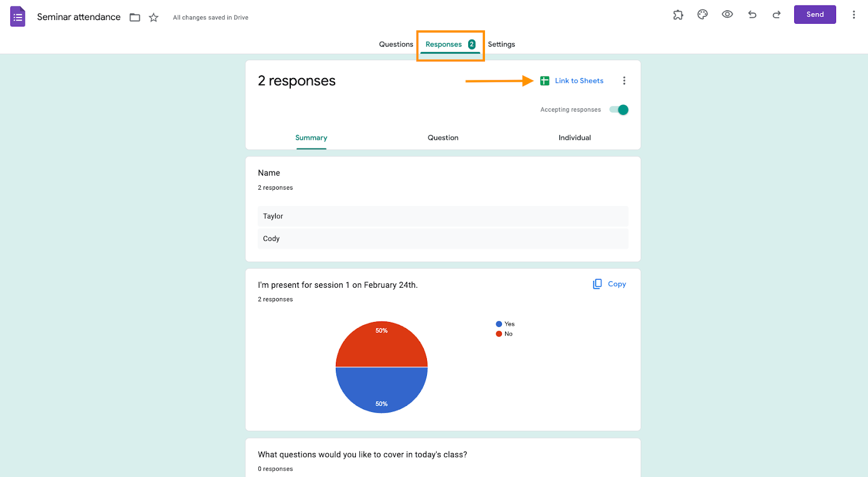Switch to the Question responses view

[x=443, y=138]
